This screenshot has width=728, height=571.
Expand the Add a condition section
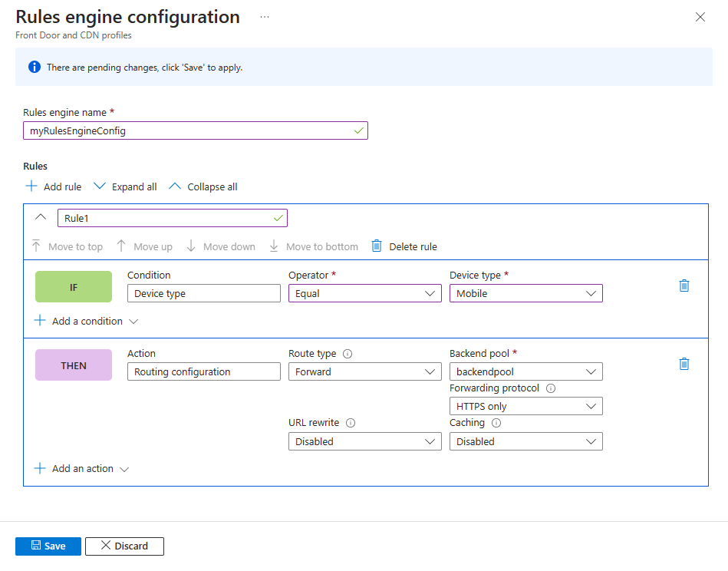coord(85,321)
